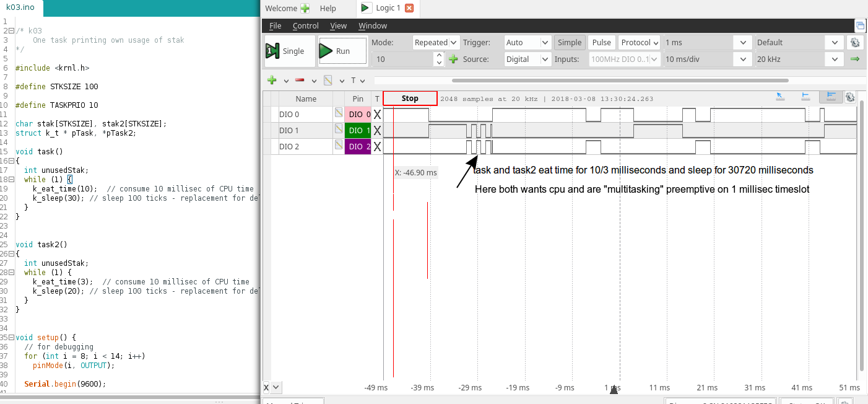Click the green plus next to buffer count

[x=453, y=59]
